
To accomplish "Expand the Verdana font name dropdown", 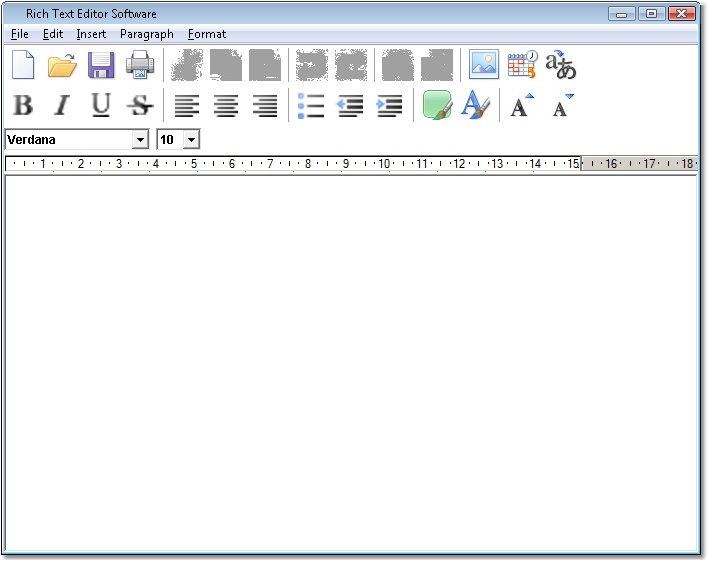I will tap(140, 140).
